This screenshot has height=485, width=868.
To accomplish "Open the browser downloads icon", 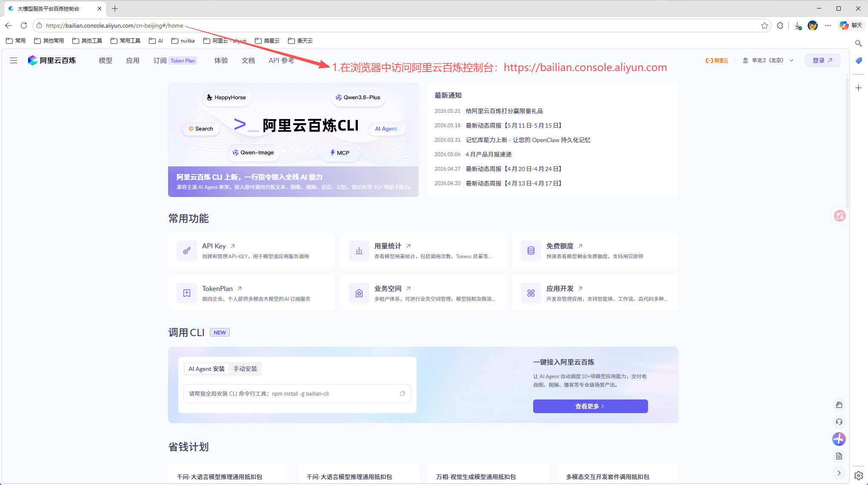I will coord(798,26).
